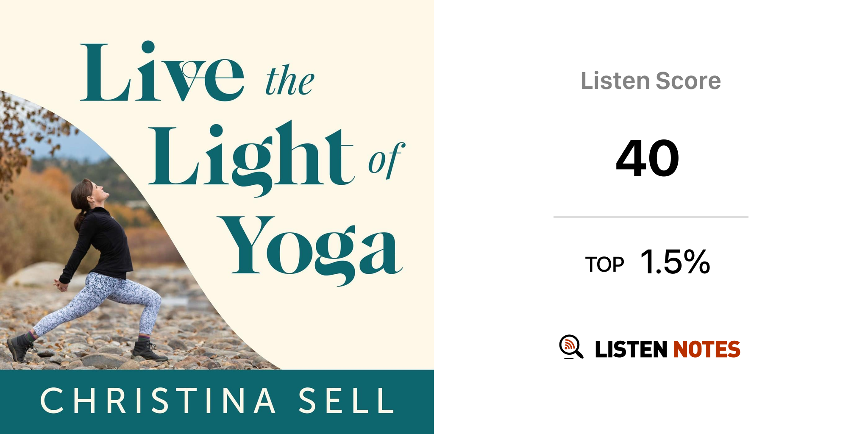868x434 pixels.
Task: Click the italic word of beside Light
Action: click(x=386, y=160)
